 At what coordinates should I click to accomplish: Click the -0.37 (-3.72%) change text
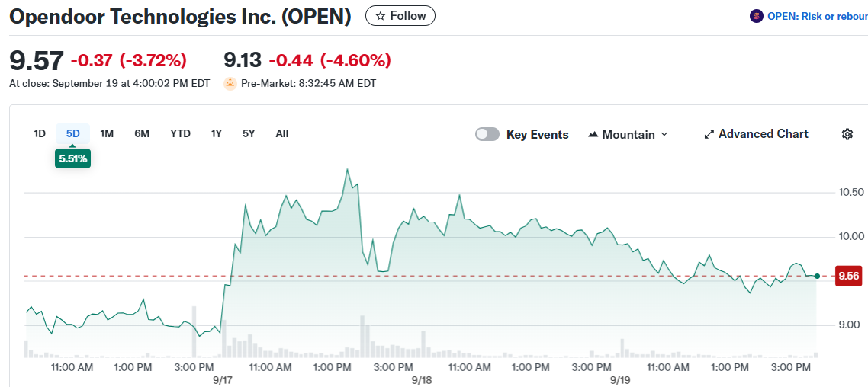[x=128, y=60]
